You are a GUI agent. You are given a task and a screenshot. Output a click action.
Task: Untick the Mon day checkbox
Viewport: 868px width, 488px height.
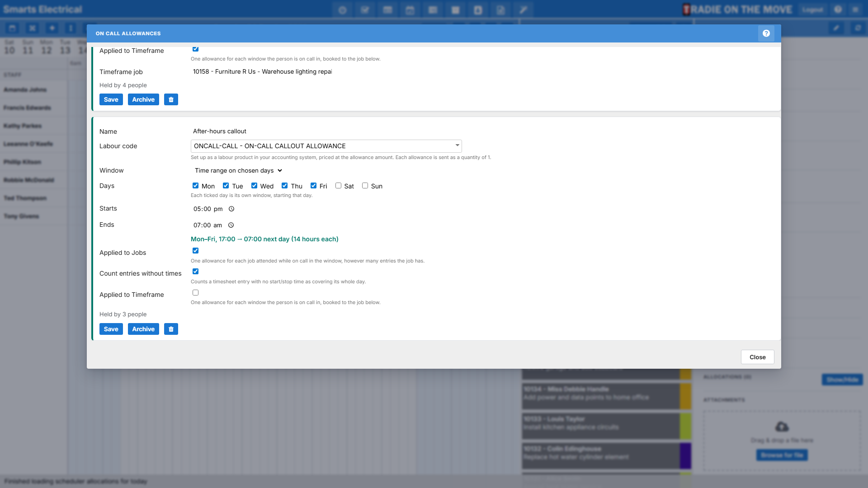click(x=195, y=186)
